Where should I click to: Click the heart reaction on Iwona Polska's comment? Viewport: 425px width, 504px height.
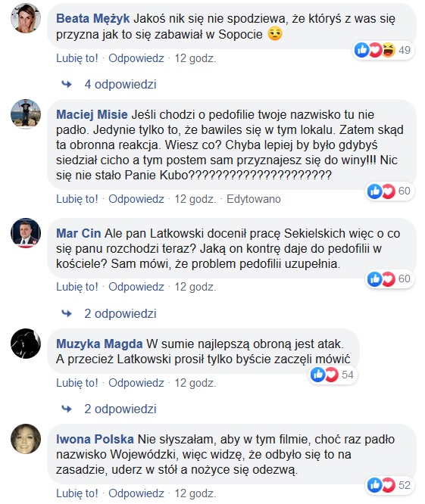389,485
